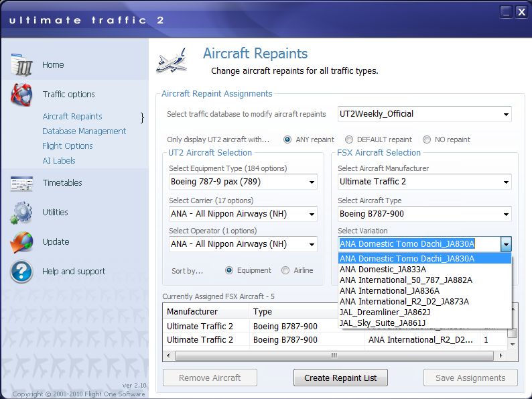
Task: Click the Manufacturer column header
Action: coord(206,311)
